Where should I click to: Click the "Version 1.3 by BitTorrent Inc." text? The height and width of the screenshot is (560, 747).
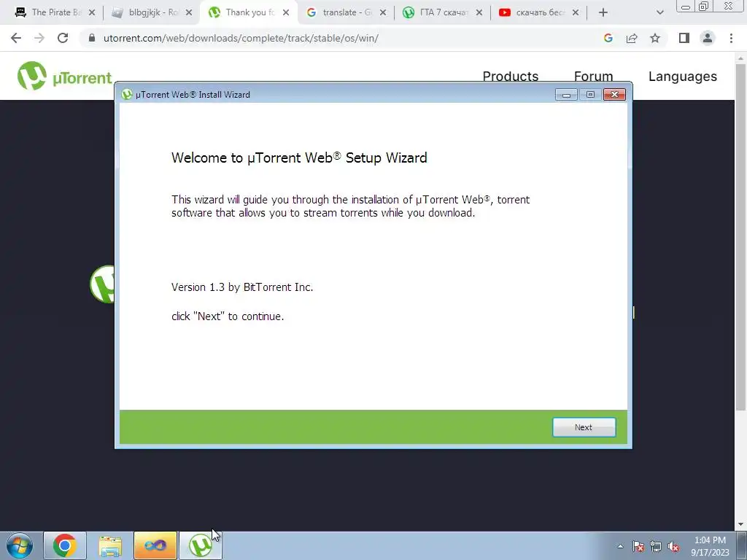click(242, 287)
